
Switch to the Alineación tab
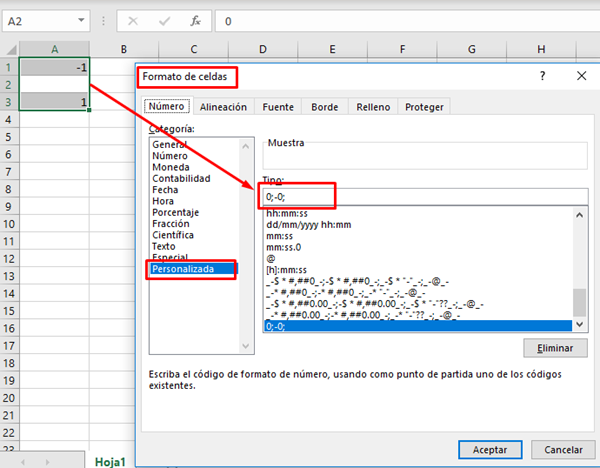pyautogui.click(x=223, y=107)
